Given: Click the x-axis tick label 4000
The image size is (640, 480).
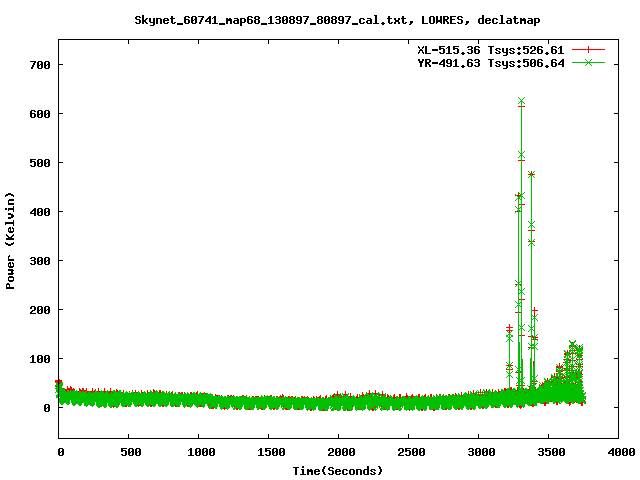Looking at the screenshot, I should (x=621, y=452).
